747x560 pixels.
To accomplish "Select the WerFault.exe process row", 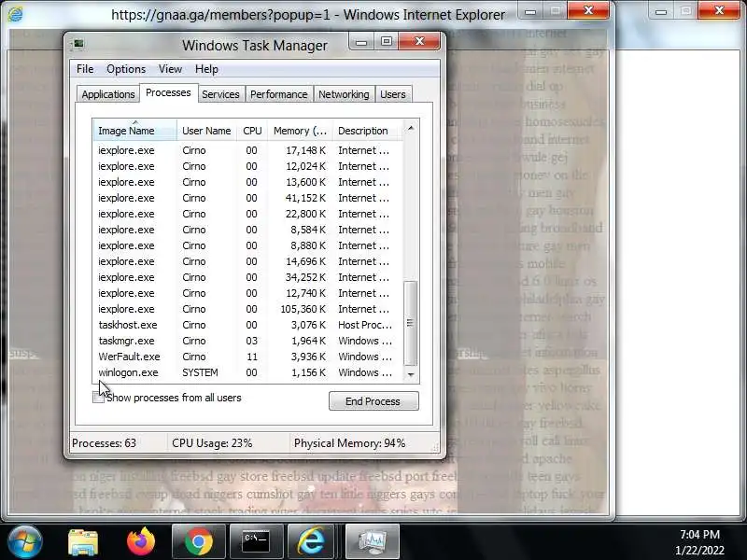I will tap(247, 357).
